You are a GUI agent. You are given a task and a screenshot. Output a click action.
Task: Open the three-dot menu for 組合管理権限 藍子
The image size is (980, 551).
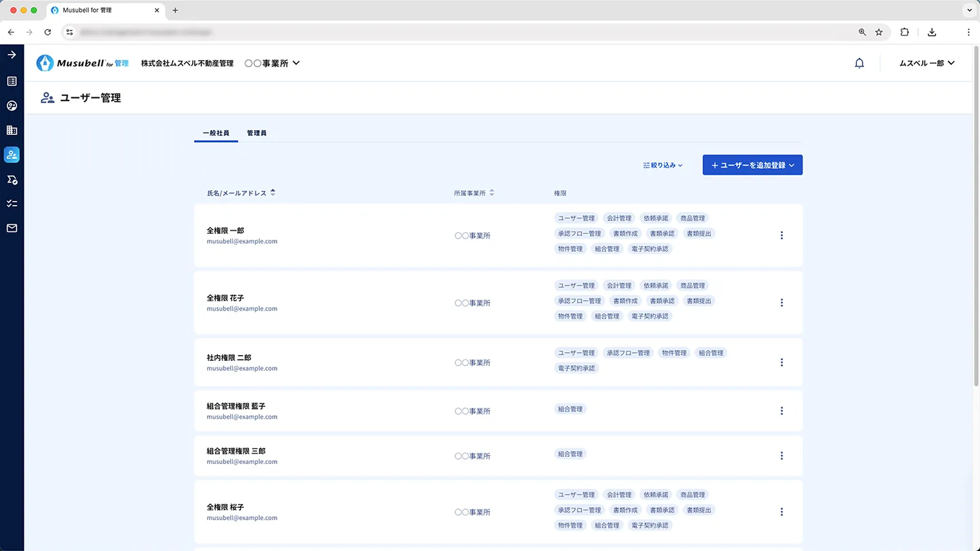point(781,411)
